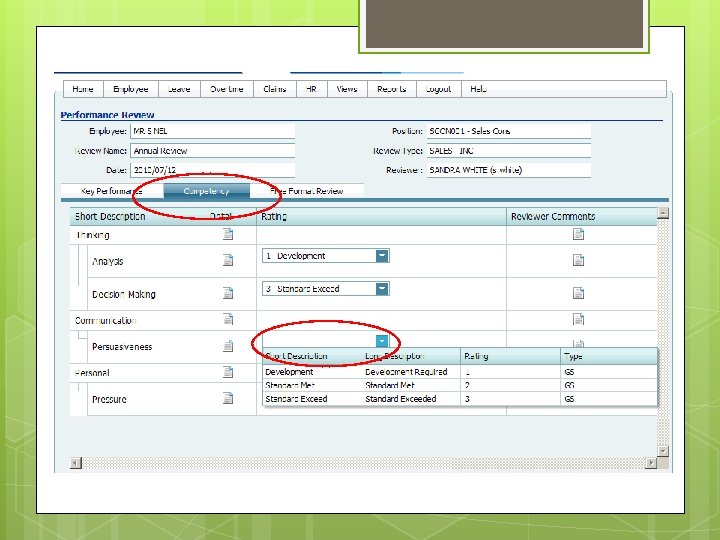Click the Reviewer field SANDRA WHITE
This screenshot has height=540, width=720.
[x=509, y=170]
